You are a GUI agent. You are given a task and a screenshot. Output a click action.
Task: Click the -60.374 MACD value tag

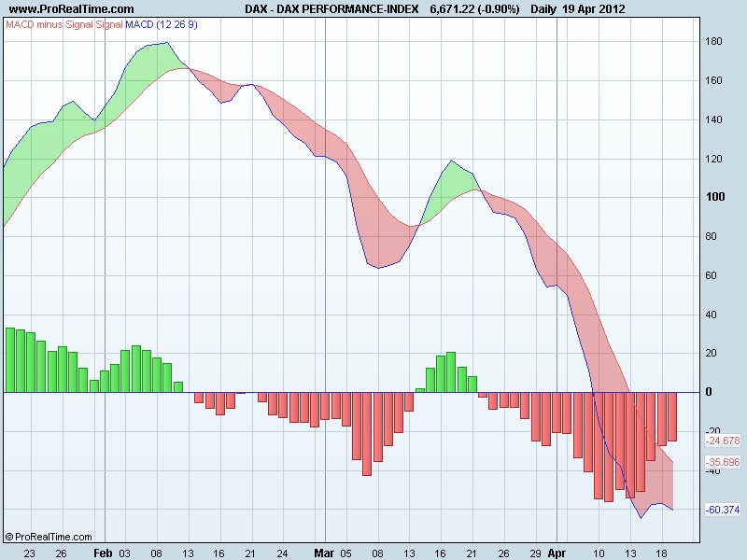click(723, 510)
